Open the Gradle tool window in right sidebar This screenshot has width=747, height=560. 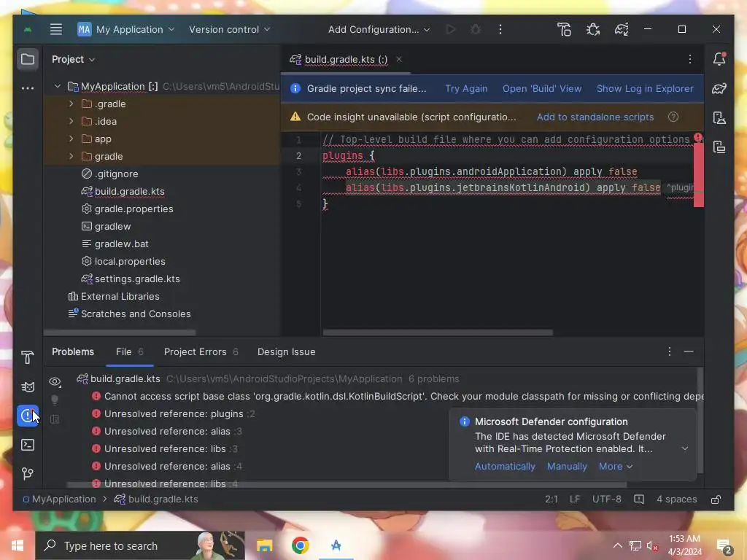point(719,88)
